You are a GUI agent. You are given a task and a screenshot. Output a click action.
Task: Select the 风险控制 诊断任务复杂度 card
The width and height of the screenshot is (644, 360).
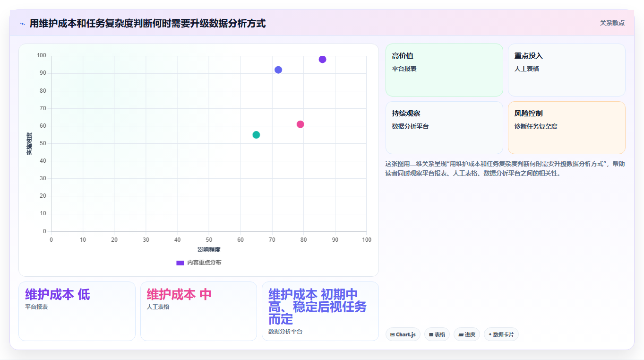(x=567, y=128)
